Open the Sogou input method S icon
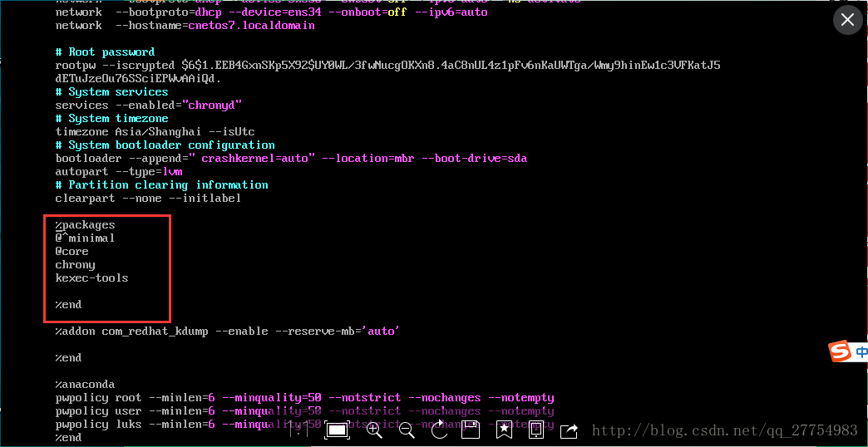This screenshot has height=447, width=868. (841, 352)
